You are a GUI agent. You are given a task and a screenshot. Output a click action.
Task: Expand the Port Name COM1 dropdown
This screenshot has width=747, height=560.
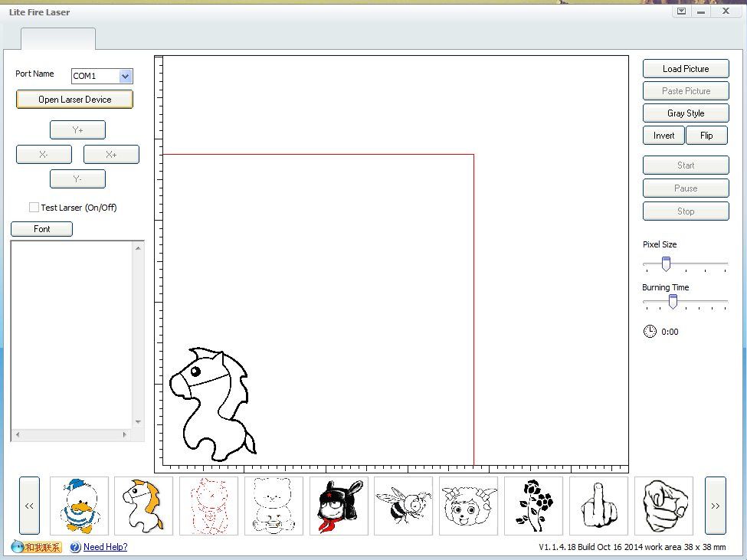pos(126,76)
